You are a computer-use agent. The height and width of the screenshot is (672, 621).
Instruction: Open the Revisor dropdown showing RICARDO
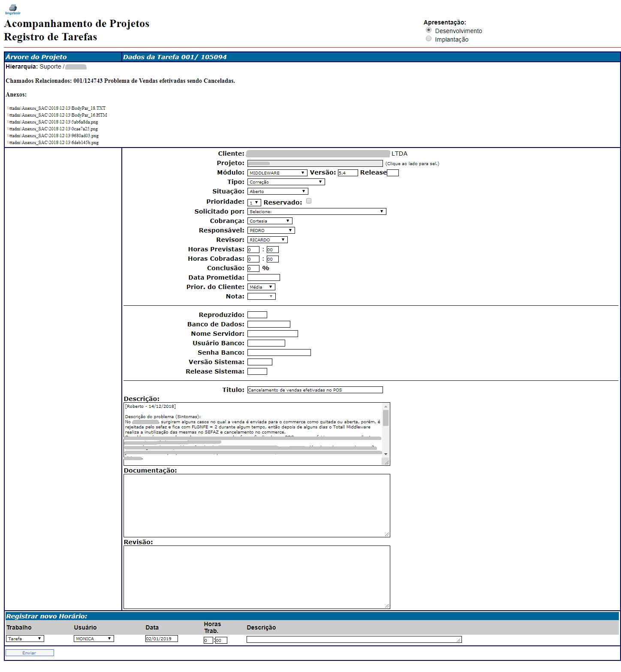click(267, 240)
